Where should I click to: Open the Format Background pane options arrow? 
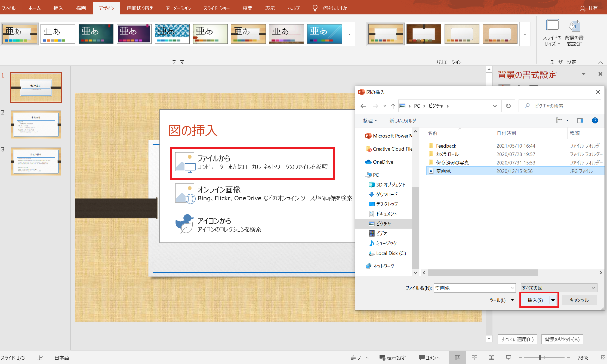pyautogui.click(x=584, y=74)
